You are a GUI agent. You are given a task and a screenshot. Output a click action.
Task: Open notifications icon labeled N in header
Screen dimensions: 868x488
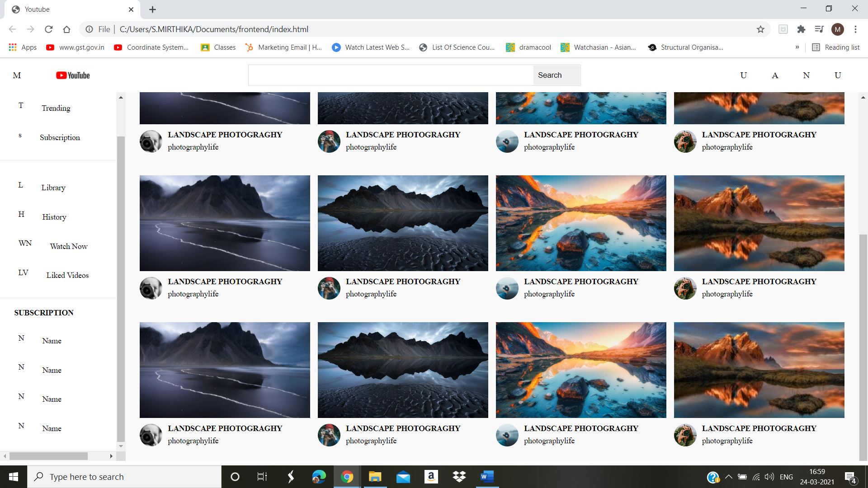coord(807,75)
